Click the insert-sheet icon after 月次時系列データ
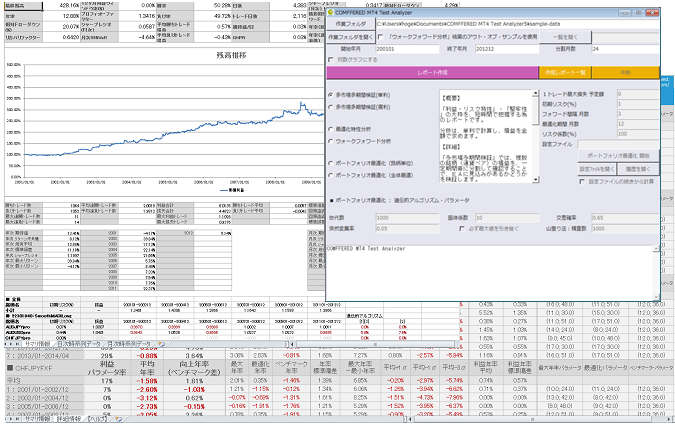The image size is (675, 425). (161, 344)
